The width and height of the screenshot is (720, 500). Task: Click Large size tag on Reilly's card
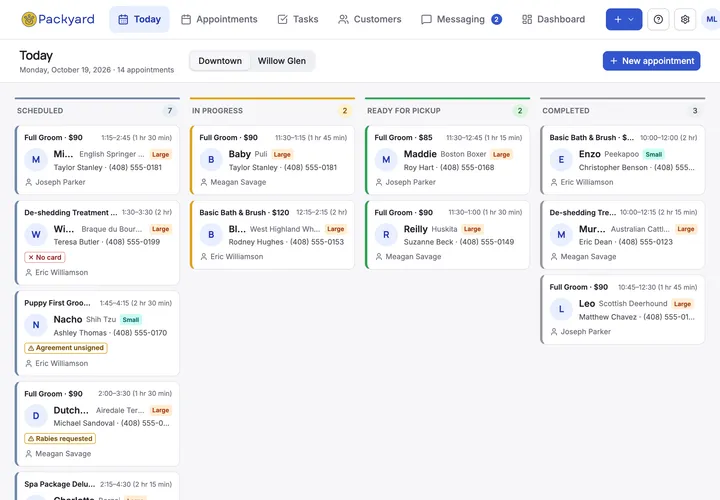pyautogui.click(x=472, y=229)
